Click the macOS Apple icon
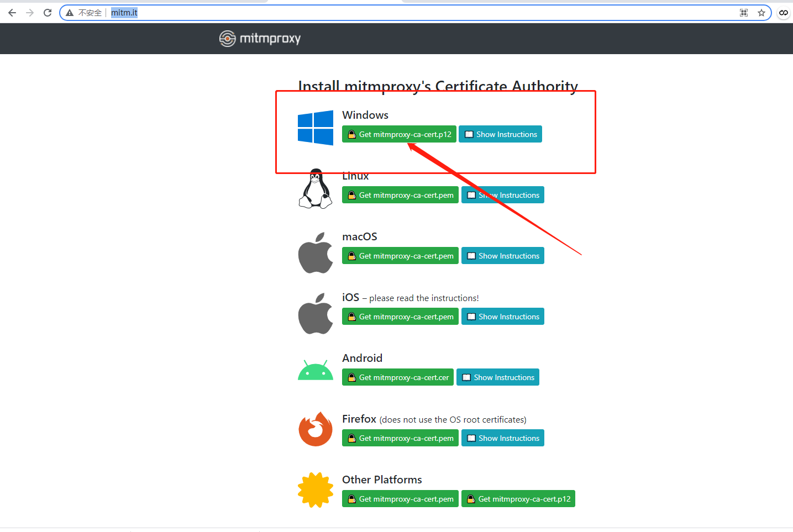This screenshot has width=793, height=532. (x=316, y=252)
